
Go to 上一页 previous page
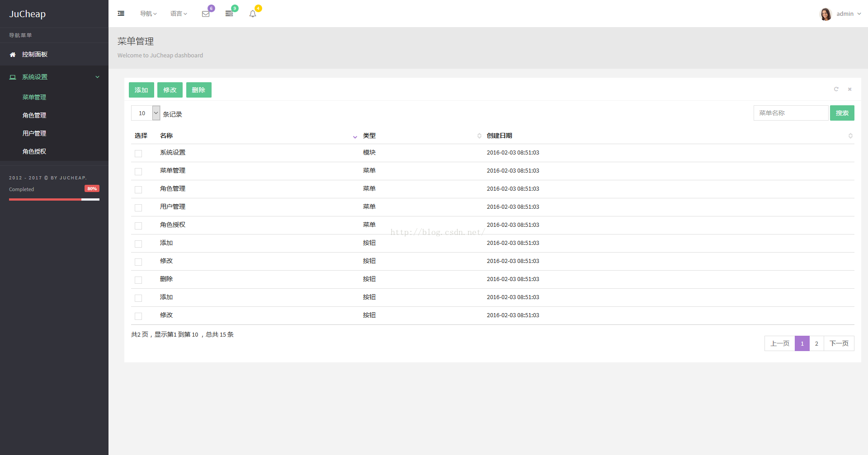[x=780, y=343]
